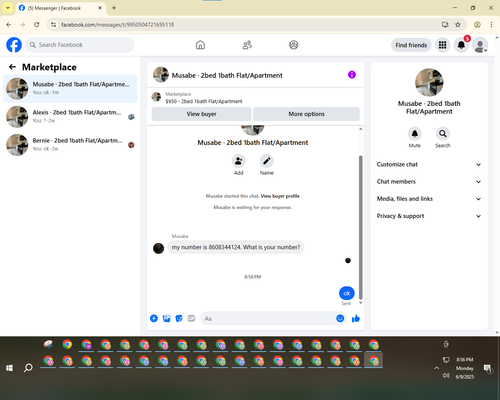Open the taskbar volume icon
Image resolution: width=500 pixels, height=400 pixels.
point(446,376)
